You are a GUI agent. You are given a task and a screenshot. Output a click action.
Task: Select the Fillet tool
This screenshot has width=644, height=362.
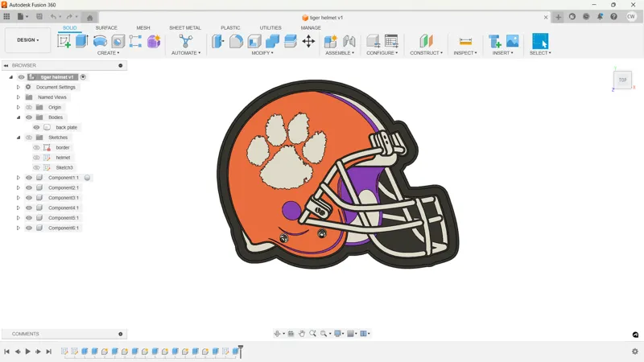click(236, 41)
